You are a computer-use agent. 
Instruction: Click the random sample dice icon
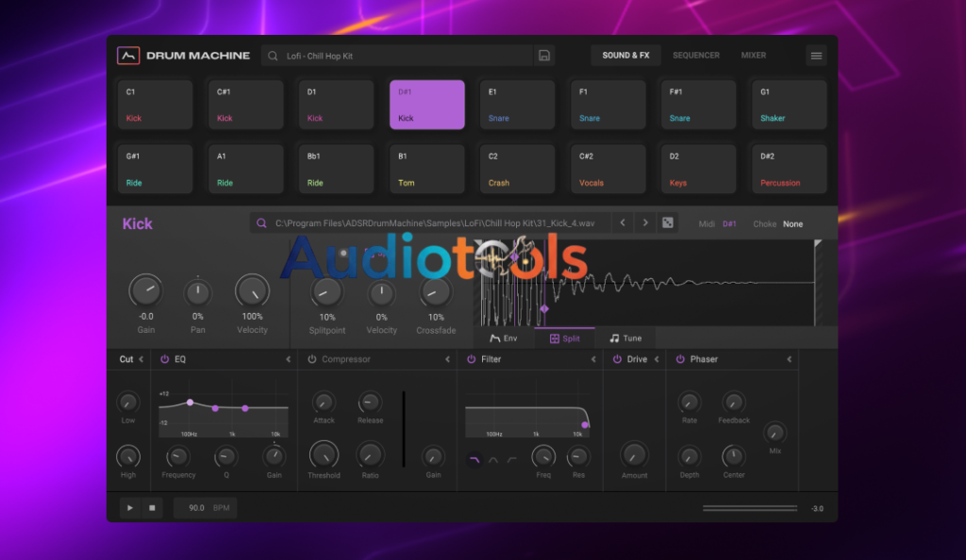click(x=668, y=223)
